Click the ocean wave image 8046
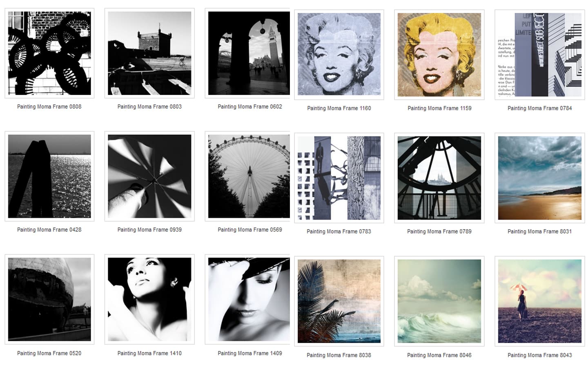Screen dimensions: 588x368 pos(439,301)
